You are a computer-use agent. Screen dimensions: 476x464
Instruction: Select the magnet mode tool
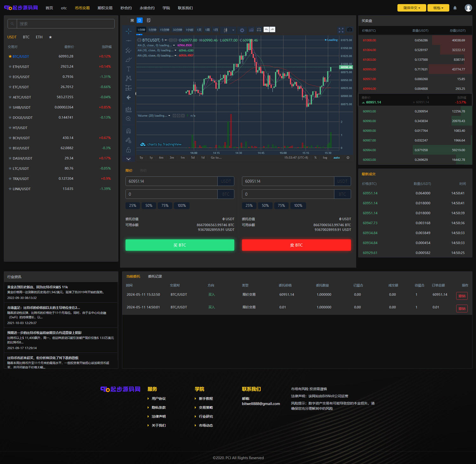[x=129, y=131]
